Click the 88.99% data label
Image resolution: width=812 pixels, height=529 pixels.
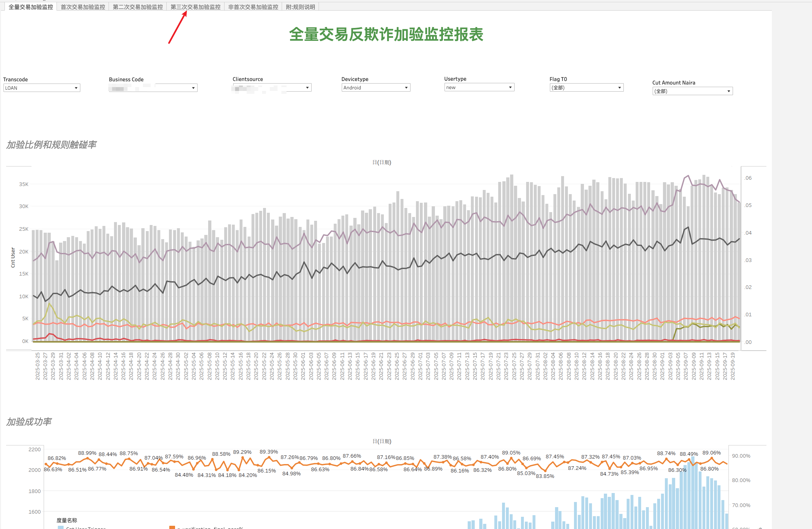click(87, 453)
